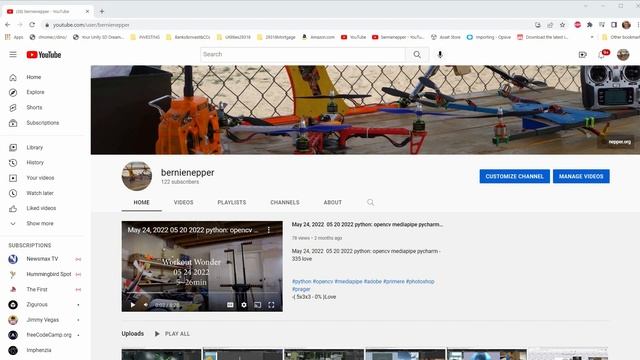Click the YouTube logo
640x360 pixels.
click(44, 55)
